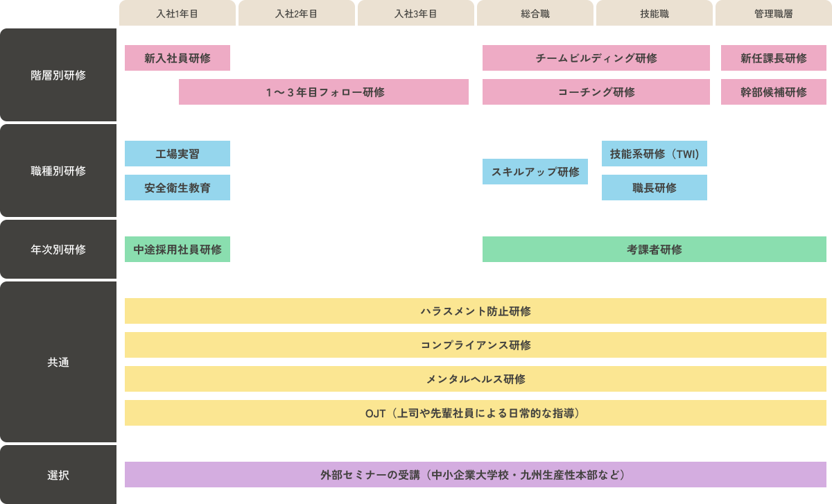Open the 外部セミナーの受講 purple bar
This screenshot has width=832, height=504.
(476, 475)
